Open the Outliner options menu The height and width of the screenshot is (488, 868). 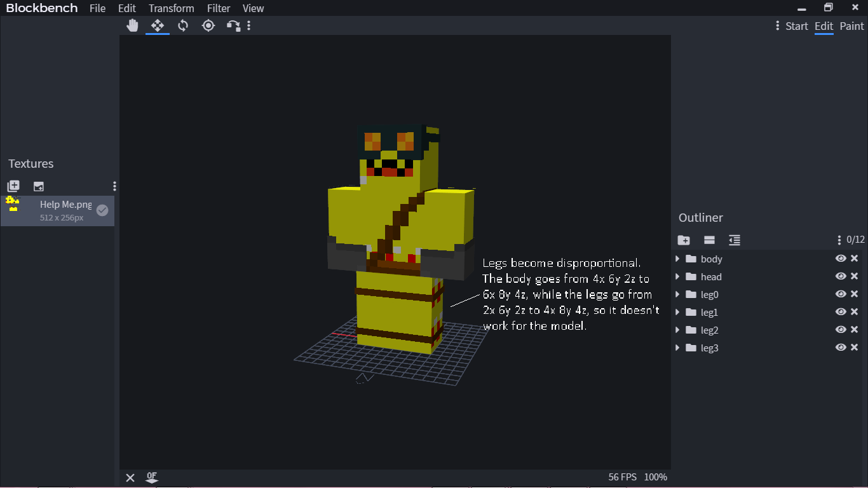point(839,240)
